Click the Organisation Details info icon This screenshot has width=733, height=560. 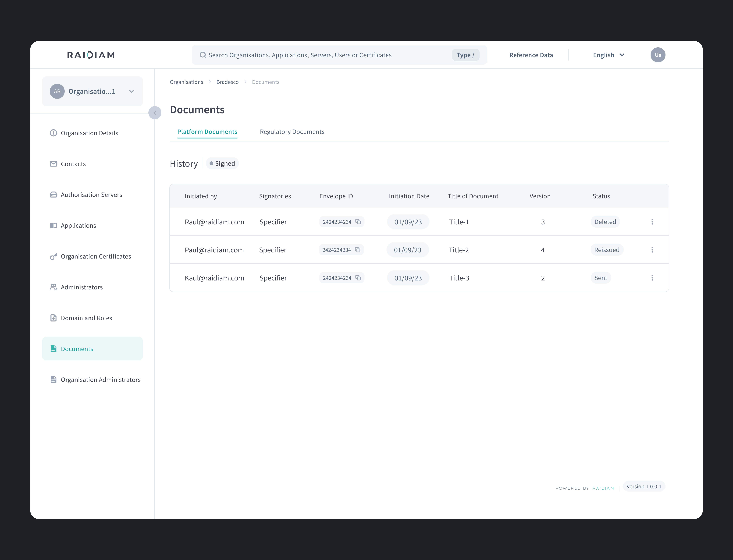53,133
